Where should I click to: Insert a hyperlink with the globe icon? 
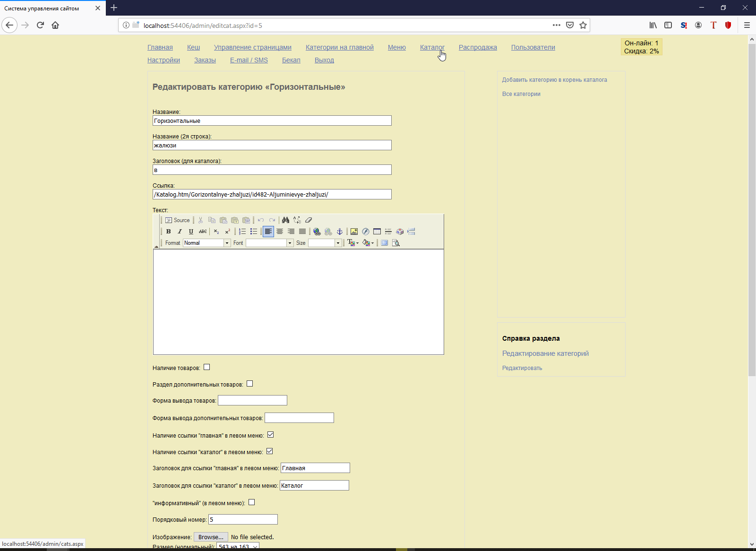(317, 232)
